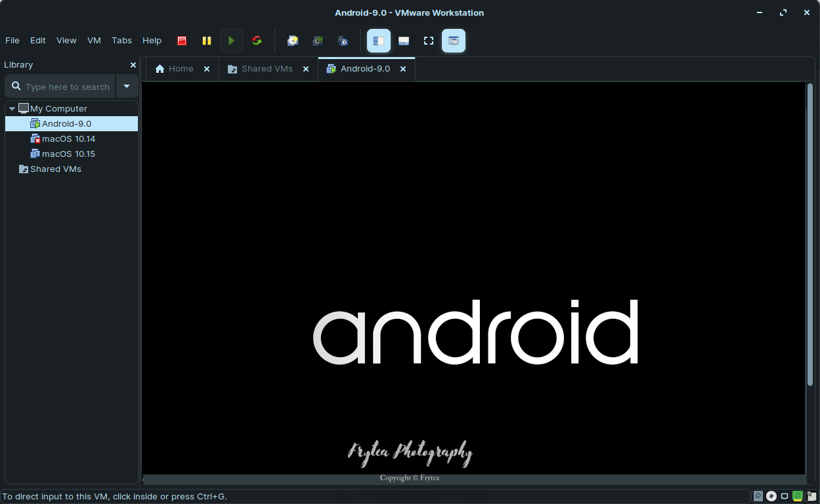Open the Snapshot Manager
Viewport: 820px width, 504px height.
(x=343, y=41)
